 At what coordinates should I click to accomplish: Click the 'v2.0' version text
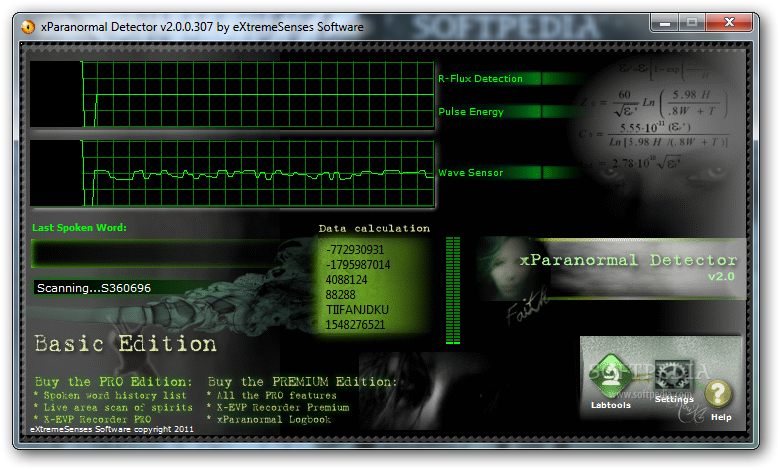click(721, 277)
